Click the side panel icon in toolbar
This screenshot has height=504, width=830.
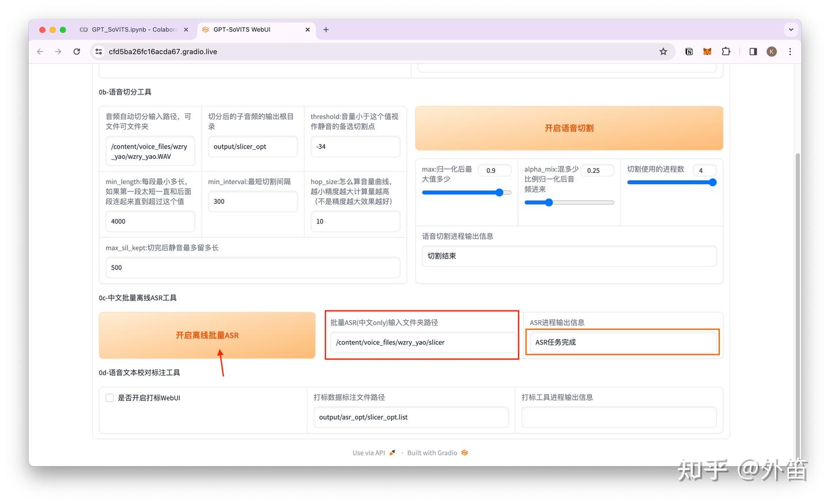[x=753, y=51]
